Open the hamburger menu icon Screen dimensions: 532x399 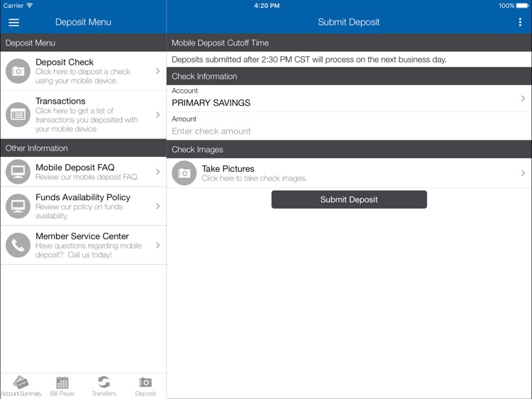click(14, 23)
